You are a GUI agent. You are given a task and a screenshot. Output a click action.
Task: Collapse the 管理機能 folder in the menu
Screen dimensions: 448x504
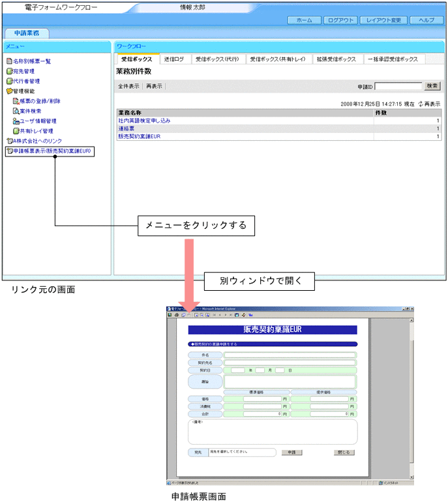pos(9,91)
